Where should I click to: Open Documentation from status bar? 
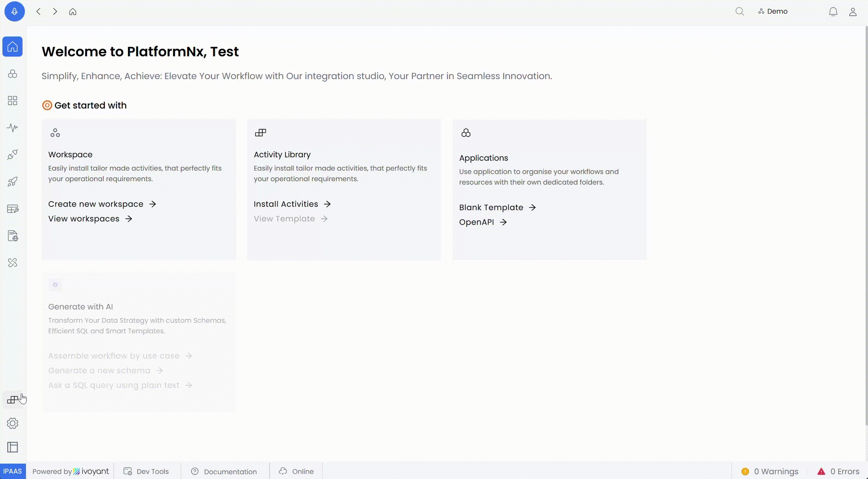tap(224, 471)
